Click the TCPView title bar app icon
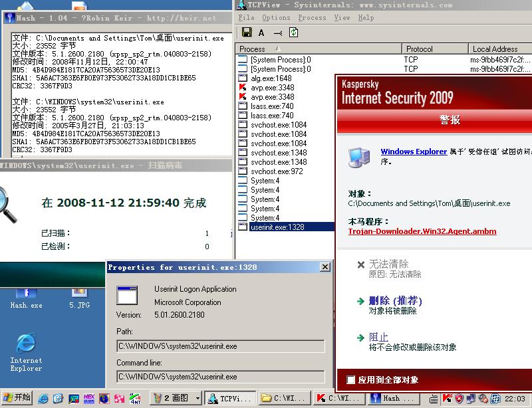The image size is (532, 408). click(241, 5)
